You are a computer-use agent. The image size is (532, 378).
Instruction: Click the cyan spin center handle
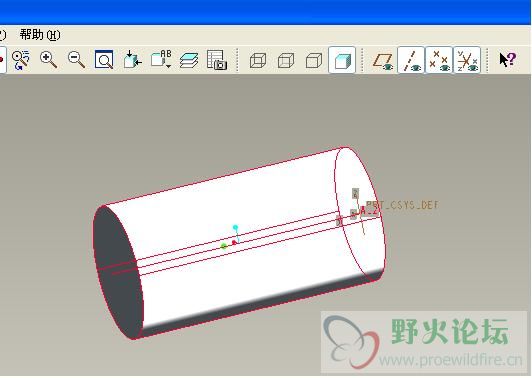tap(235, 227)
